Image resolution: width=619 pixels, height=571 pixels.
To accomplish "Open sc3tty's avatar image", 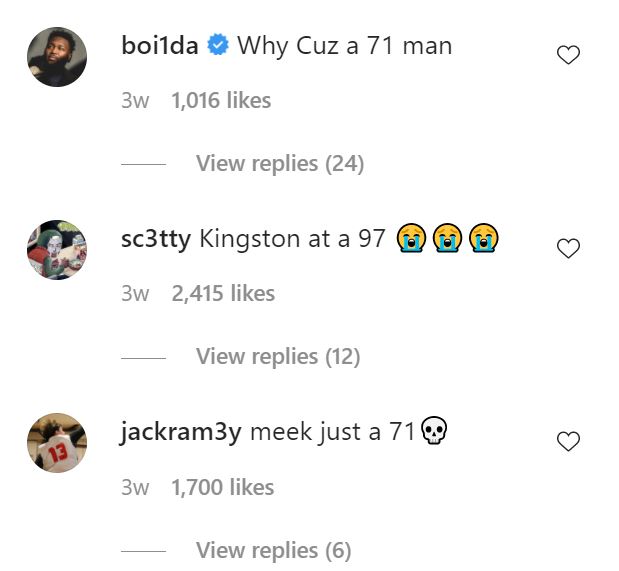I will (56, 248).
